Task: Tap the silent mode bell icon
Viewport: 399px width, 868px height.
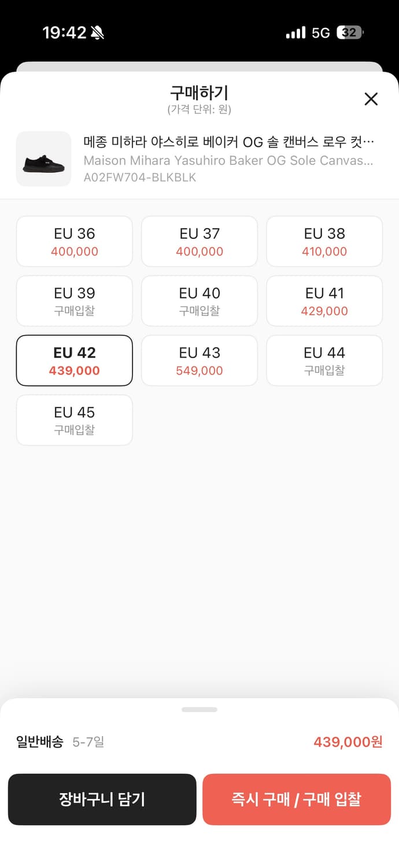Action: (x=97, y=33)
